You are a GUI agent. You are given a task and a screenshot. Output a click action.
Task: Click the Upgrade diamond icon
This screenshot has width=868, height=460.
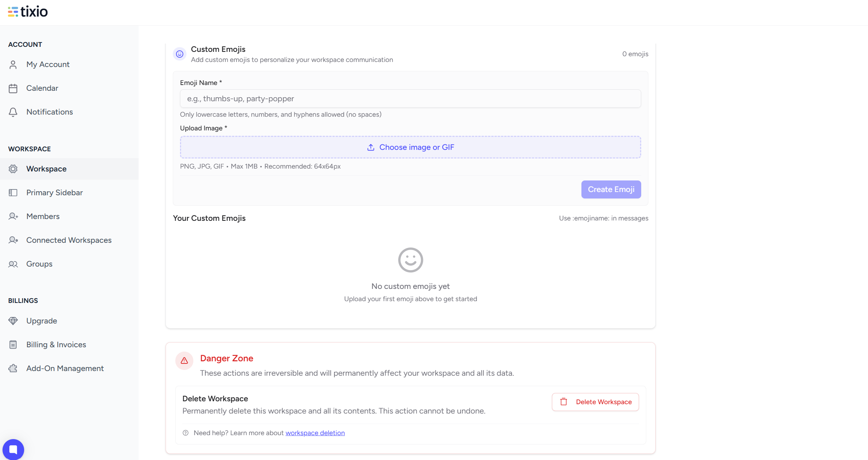click(x=13, y=321)
